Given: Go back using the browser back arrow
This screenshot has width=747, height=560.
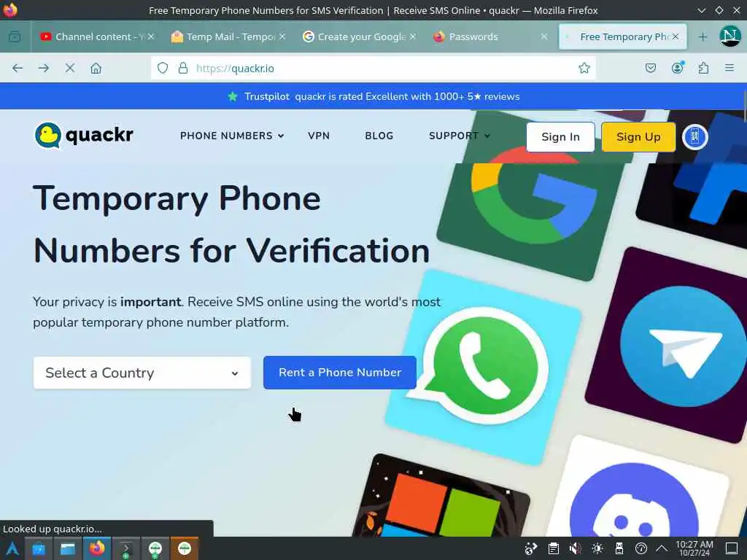Looking at the screenshot, I should 18,68.
